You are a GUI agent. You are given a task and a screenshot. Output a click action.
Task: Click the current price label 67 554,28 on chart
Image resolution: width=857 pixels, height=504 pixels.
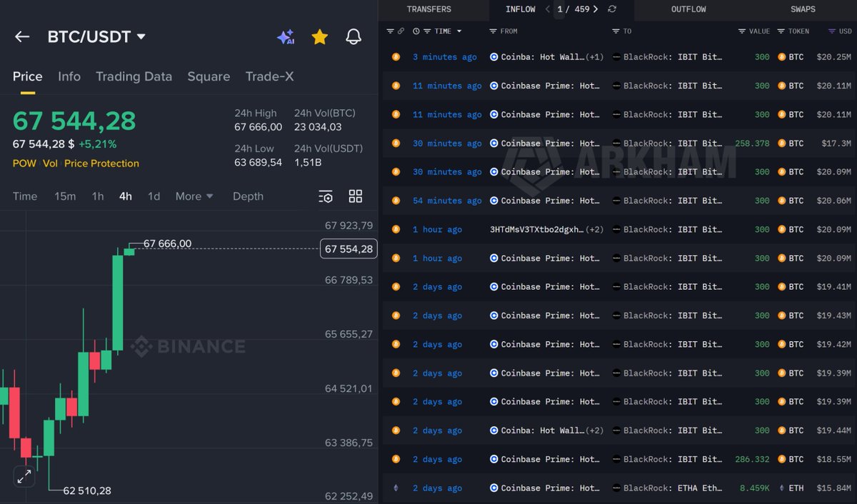(x=349, y=248)
